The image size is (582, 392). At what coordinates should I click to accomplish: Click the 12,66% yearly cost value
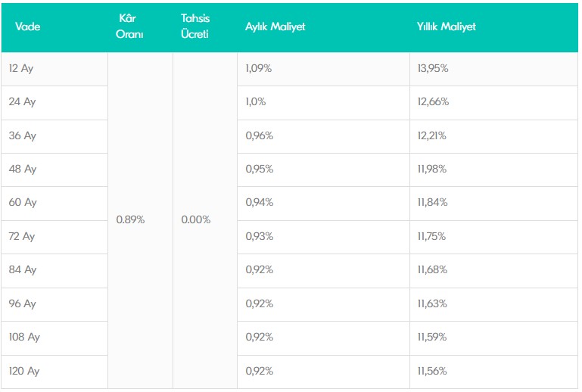(433, 101)
